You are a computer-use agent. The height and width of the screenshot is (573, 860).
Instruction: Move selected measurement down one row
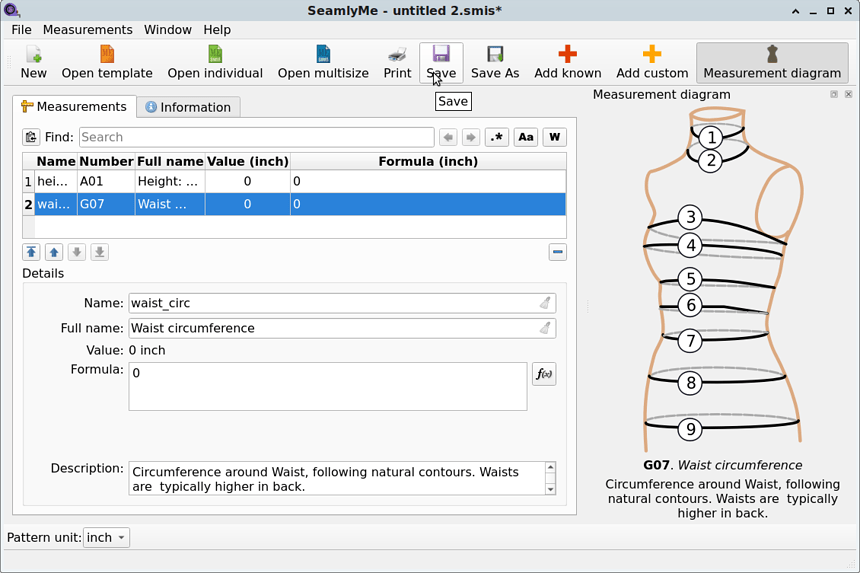tap(77, 252)
